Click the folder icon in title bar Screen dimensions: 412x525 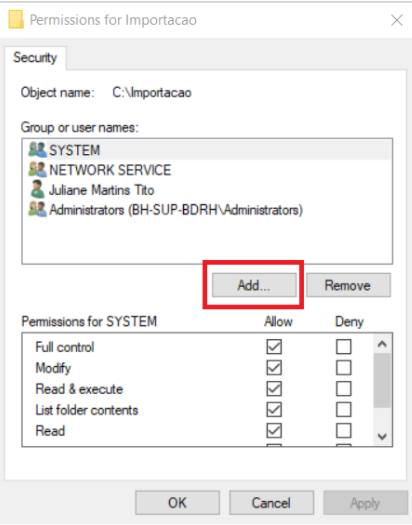point(16,19)
